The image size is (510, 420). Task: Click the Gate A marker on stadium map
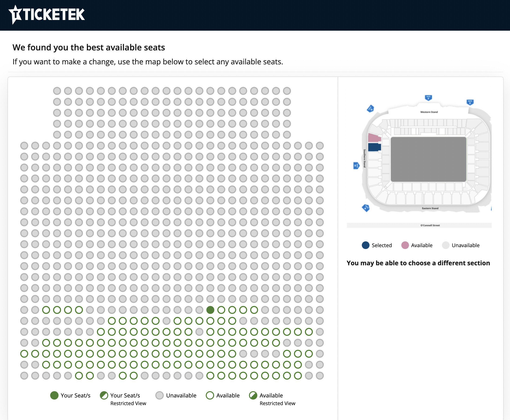366,208
